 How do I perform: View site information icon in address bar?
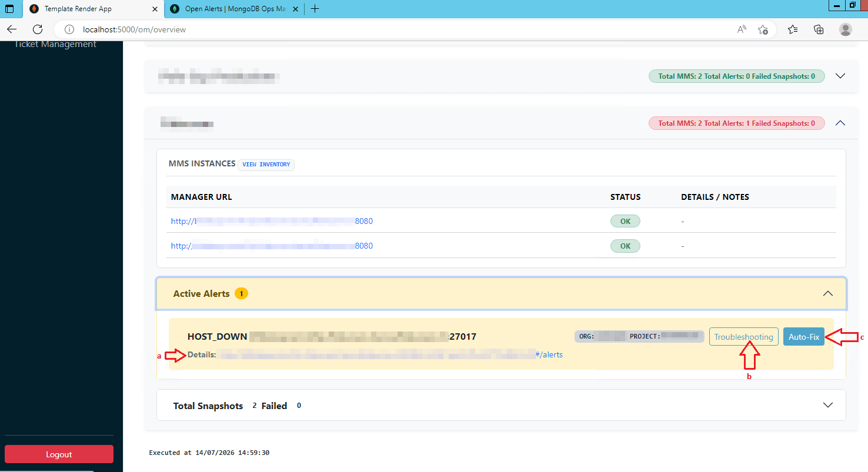click(x=69, y=29)
